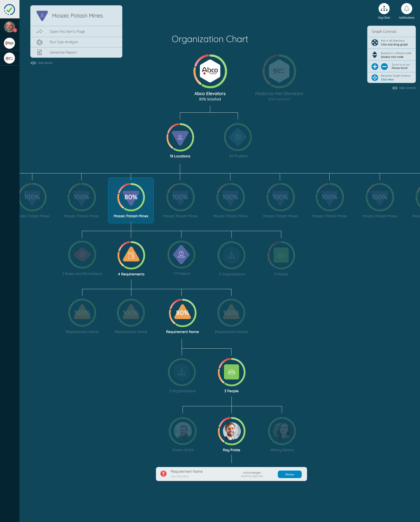The width and height of the screenshot is (420, 522).
Task: Click the 80% Satisfied label under Abco
Action: point(210,99)
